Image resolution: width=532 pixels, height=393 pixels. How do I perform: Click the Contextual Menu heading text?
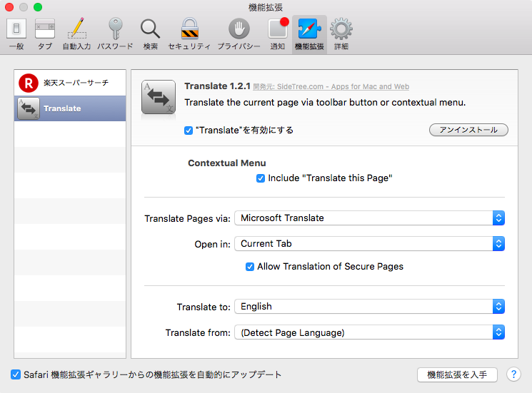(x=226, y=163)
